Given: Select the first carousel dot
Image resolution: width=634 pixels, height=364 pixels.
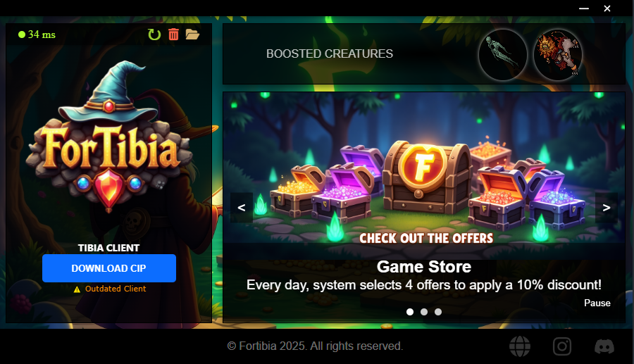Looking at the screenshot, I should [410, 312].
